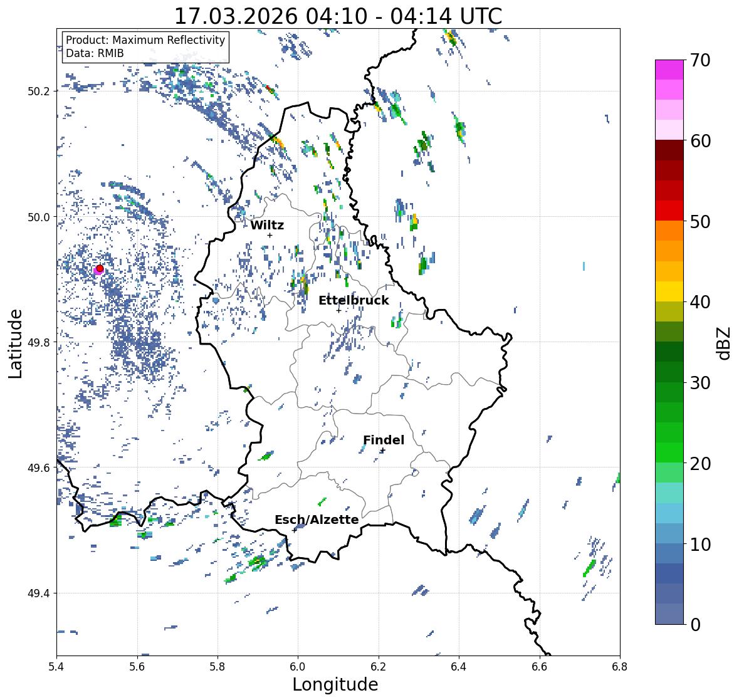Screen dimensions: 739x700
Task: Click the dark maroon colorbar swatch below 60
Action: point(669,150)
